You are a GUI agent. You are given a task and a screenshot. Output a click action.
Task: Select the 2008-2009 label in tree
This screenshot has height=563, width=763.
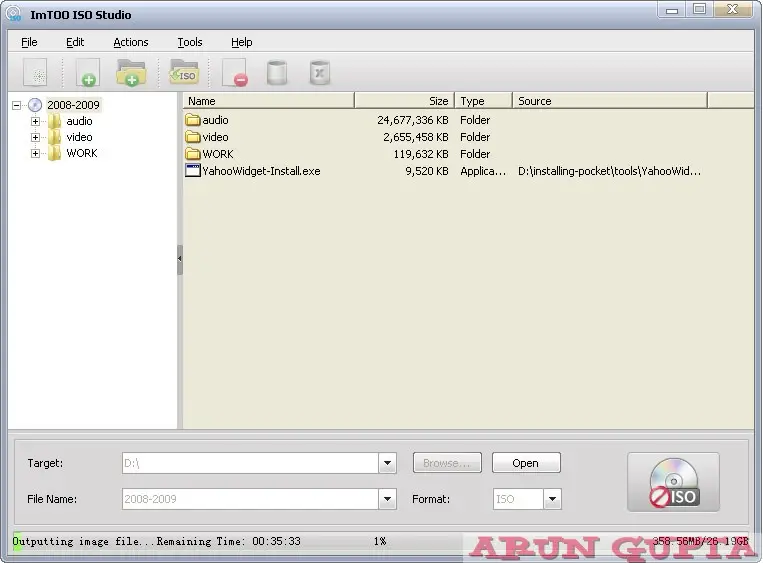pos(73,105)
